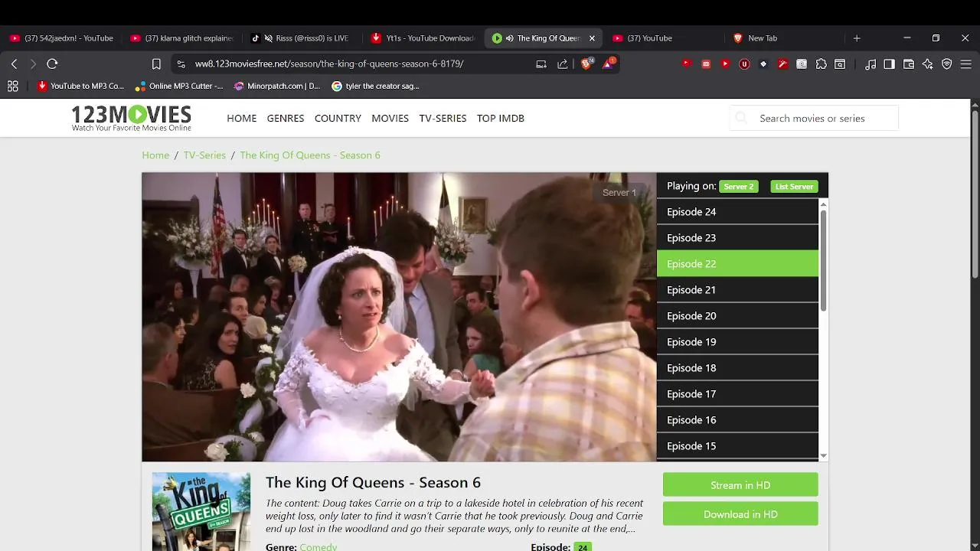Select Episode 20 in episode list

[737, 316]
